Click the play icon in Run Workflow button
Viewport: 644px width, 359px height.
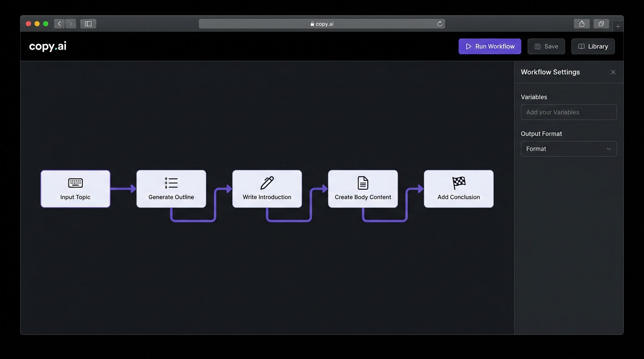(x=468, y=46)
